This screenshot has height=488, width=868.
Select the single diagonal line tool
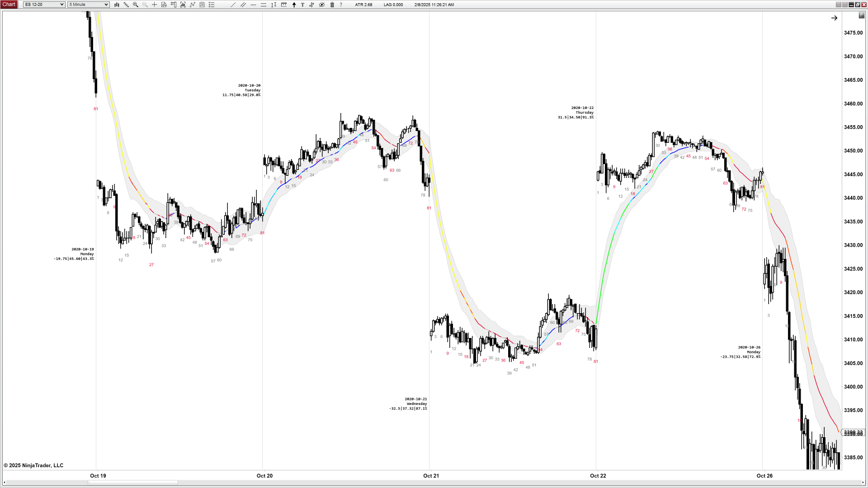click(x=233, y=5)
